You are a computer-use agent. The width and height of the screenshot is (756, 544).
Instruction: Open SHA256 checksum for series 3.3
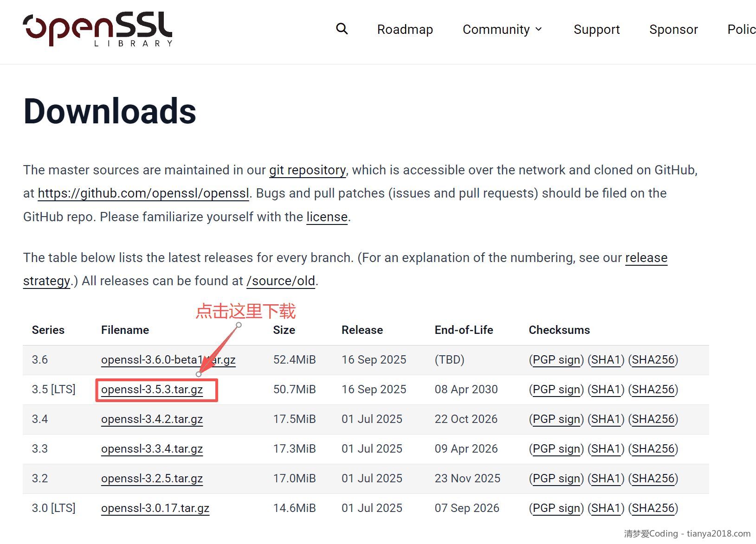pos(653,449)
